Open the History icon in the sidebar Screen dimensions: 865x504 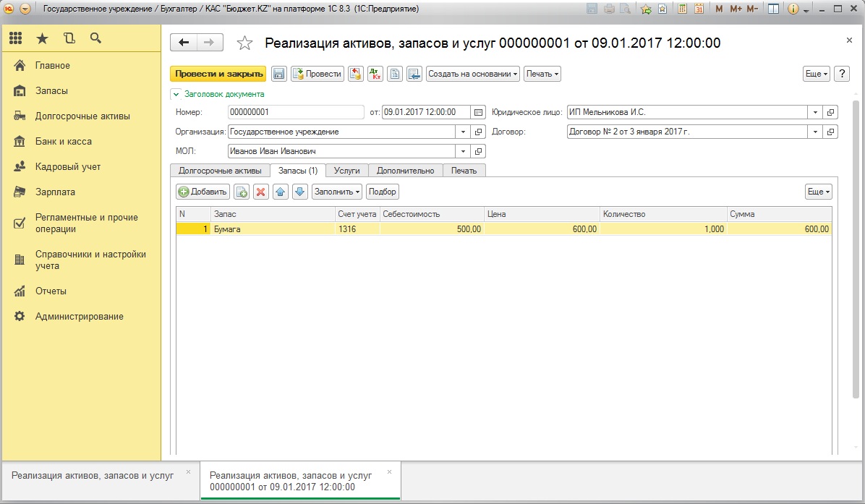point(69,38)
